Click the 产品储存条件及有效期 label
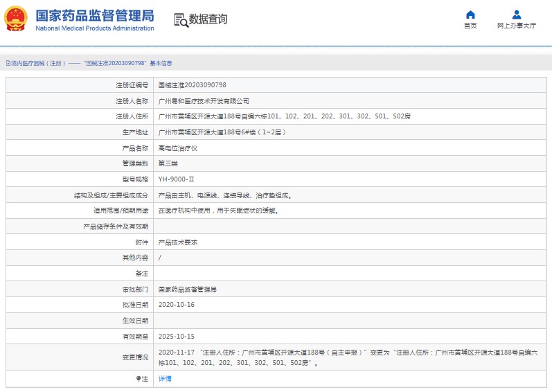 click(x=116, y=226)
